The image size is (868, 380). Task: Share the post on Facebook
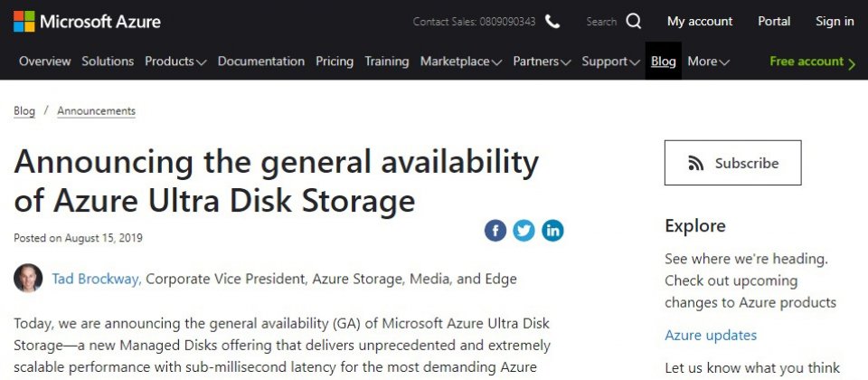(495, 231)
